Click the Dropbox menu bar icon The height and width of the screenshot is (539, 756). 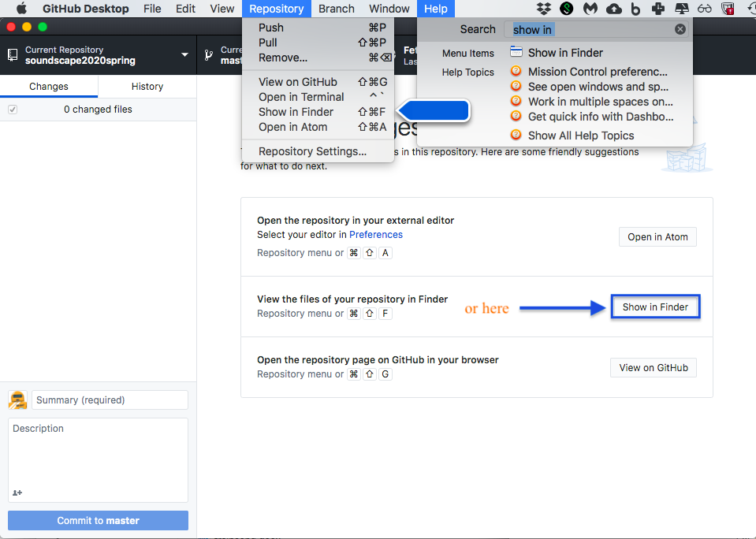pos(544,8)
